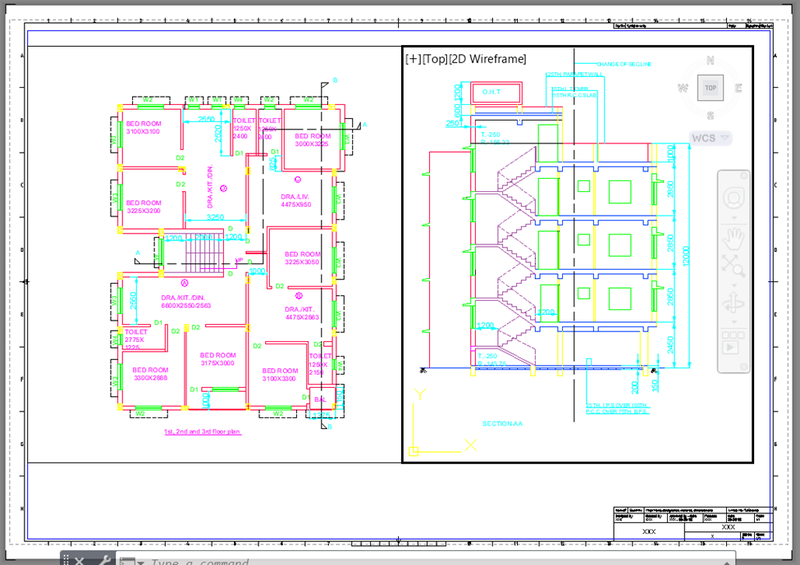Image resolution: width=800 pixels, height=565 pixels.
Task: Select the DRA./KIT. 4475X2863 label
Action: click(x=302, y=313)
